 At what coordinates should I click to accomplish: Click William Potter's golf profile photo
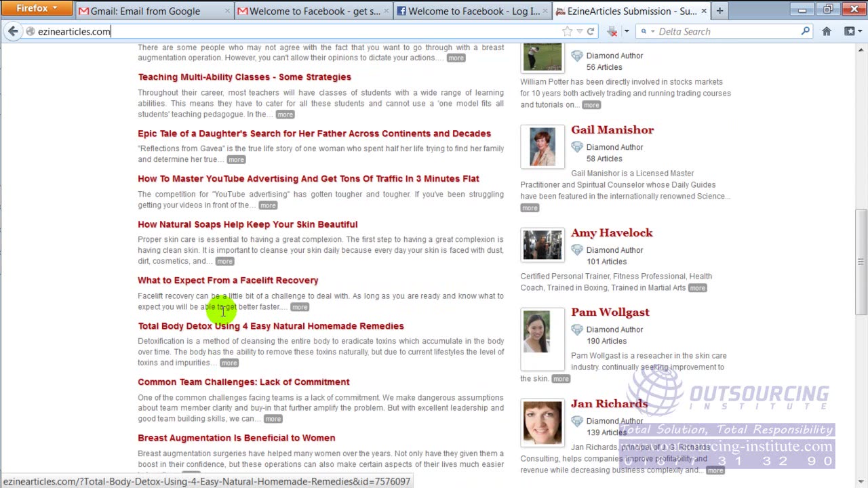(x=542, y=57)
